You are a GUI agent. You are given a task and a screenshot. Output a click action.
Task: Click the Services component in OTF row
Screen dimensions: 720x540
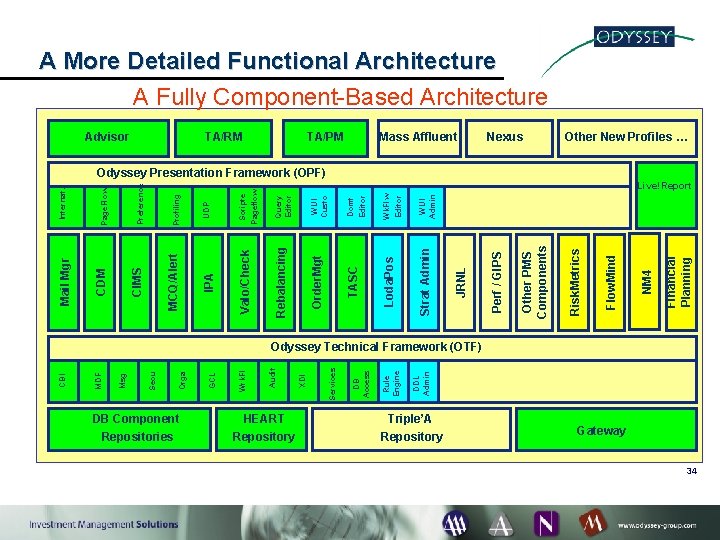coord(333,381)
